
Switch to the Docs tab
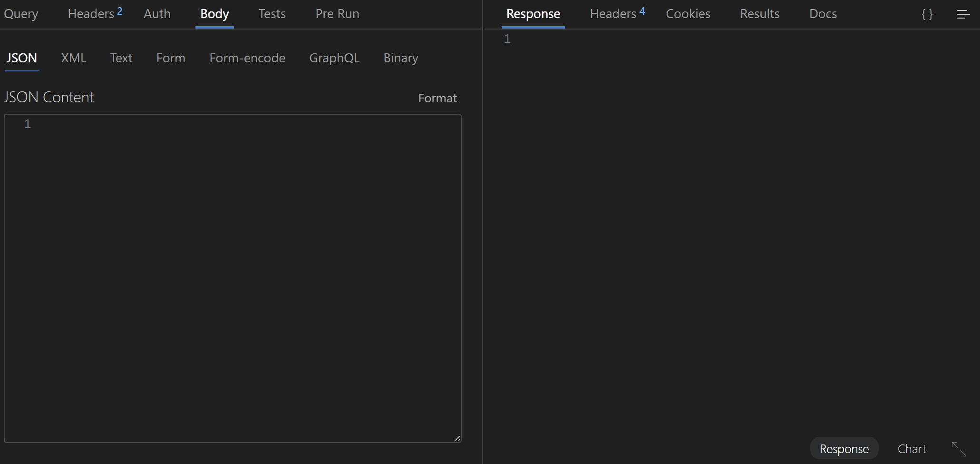pyautogui.click(x=823, y=14)
